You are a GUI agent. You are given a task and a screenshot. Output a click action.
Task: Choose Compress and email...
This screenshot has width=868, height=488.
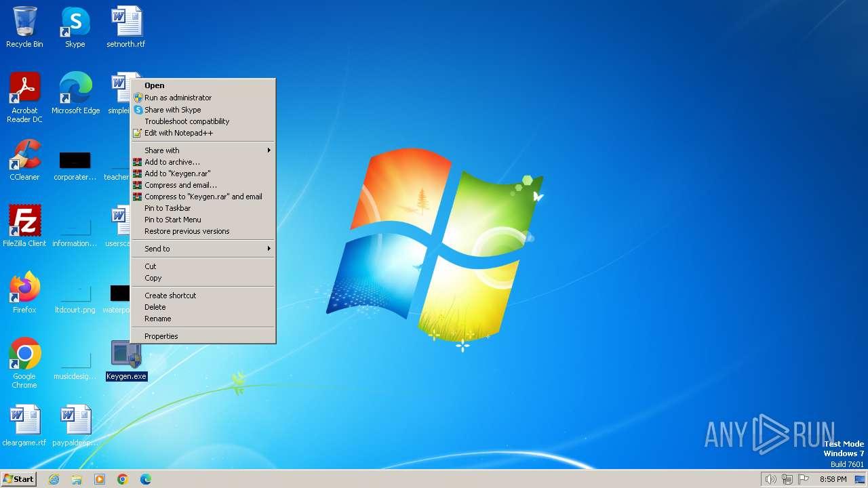coord(203,185)
